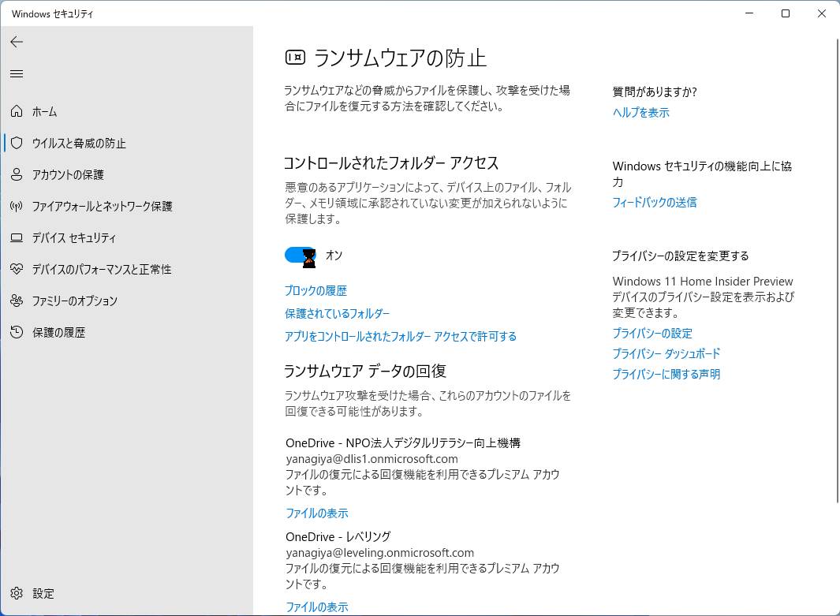Open プライバシー ダッシュボード link
The width and height of the screenshot is (840, 616).
(x=666, y=353)
